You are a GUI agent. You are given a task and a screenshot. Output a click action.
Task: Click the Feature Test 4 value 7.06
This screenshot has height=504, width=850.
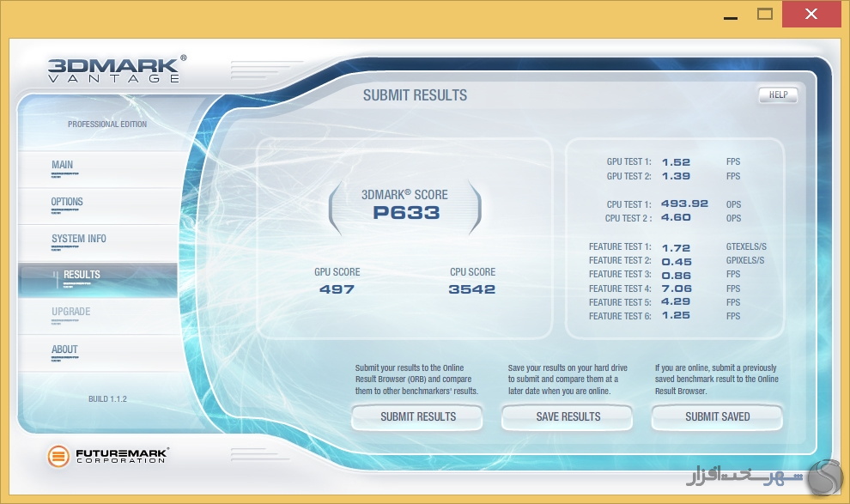(677, 288)
